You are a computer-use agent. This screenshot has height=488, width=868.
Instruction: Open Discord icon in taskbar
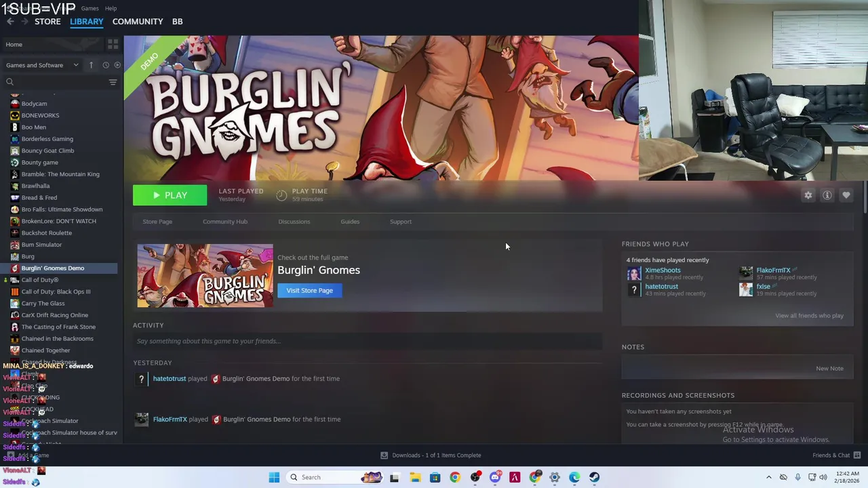(x=495, y=477)
